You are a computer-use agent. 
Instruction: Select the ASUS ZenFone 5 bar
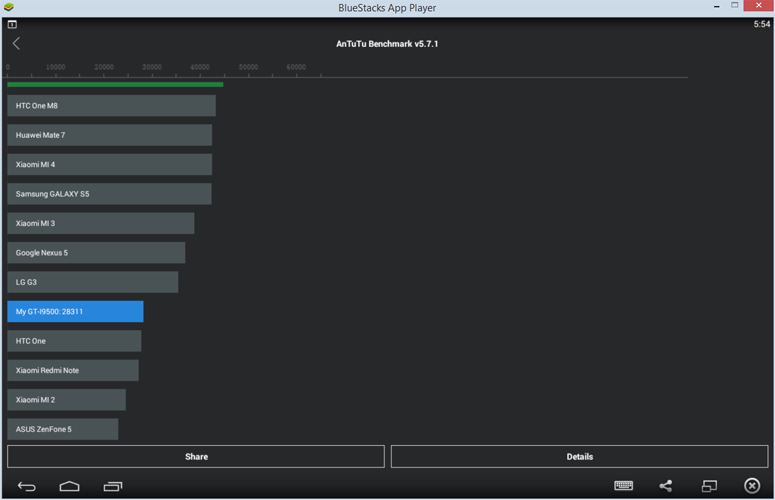63,429
